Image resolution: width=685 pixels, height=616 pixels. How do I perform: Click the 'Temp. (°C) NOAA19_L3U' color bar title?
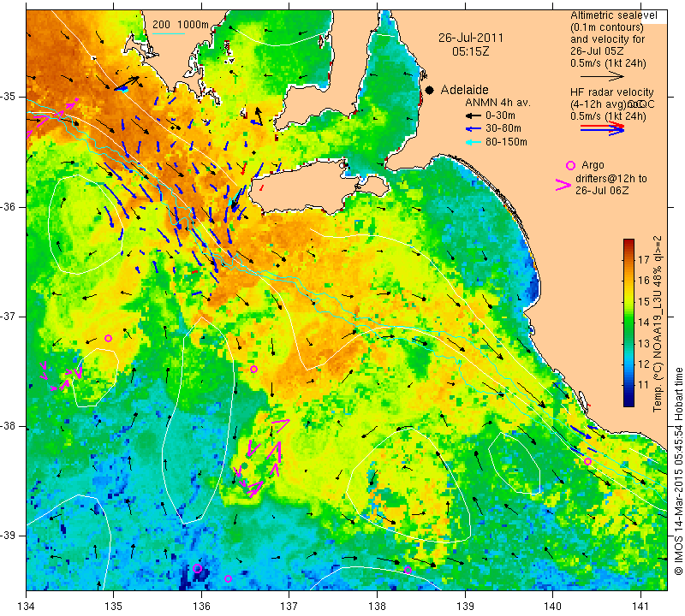pyautogui.click(x=658, y=347)
